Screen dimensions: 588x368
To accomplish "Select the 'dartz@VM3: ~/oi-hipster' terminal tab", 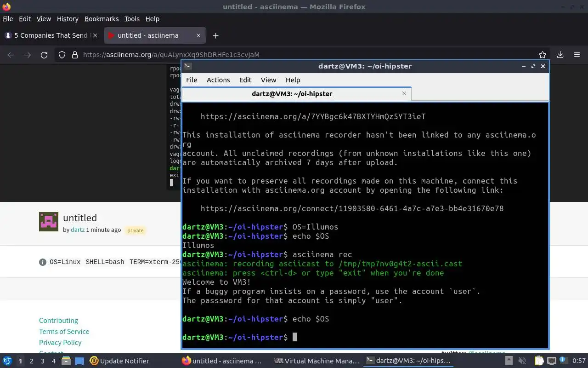I will click(297, 94).
